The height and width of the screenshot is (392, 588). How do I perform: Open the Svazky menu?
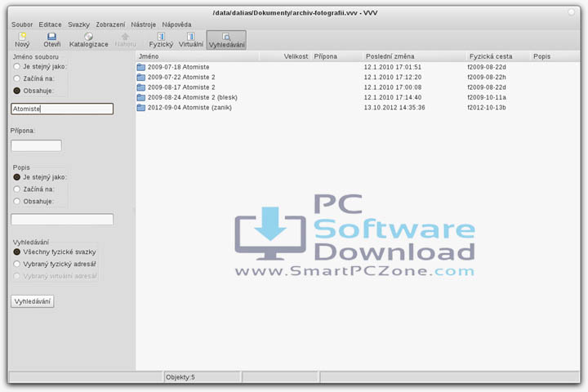coord(78,24)
